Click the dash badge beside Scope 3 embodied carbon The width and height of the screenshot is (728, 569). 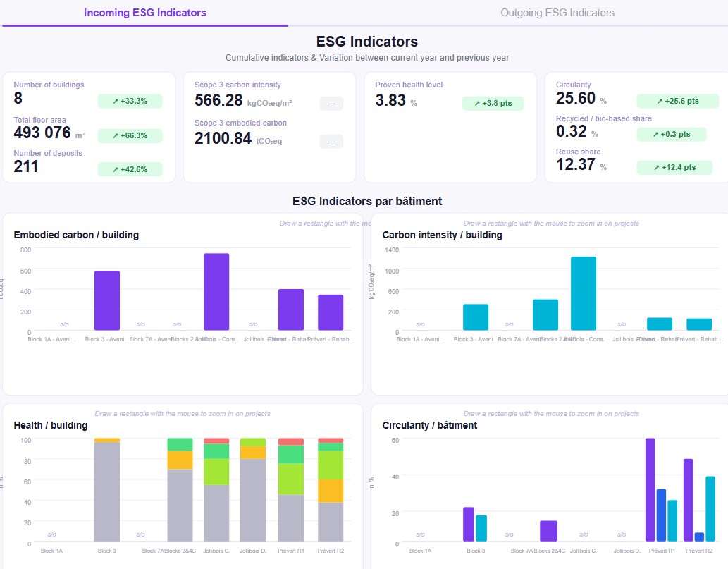point(331,141)
